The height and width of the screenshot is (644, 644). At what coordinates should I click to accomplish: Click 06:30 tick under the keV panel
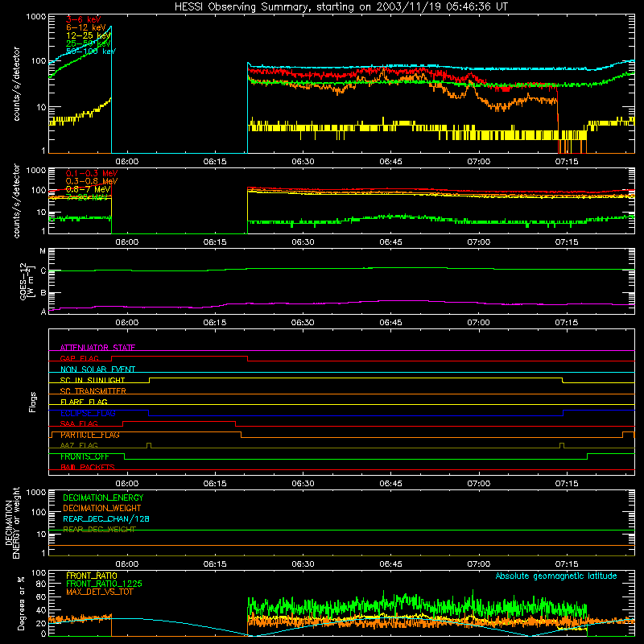(303, 162)
